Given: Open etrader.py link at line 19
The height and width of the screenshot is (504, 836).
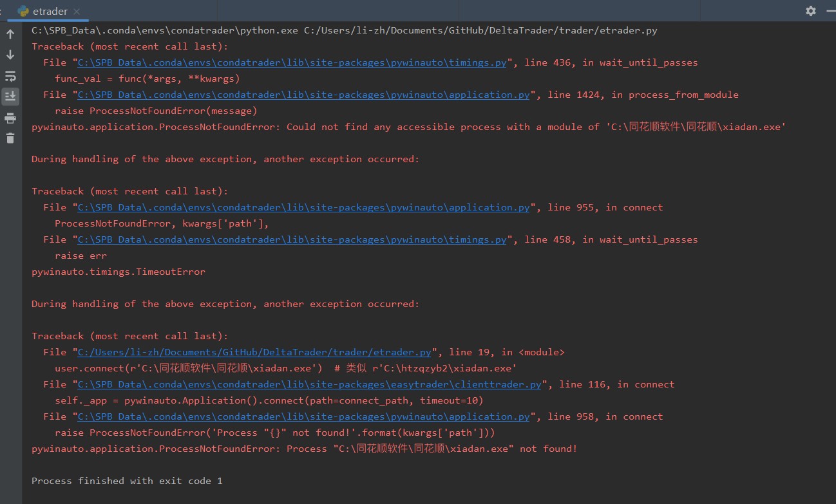Looking at the screenshot, I should tap(254, 352).
